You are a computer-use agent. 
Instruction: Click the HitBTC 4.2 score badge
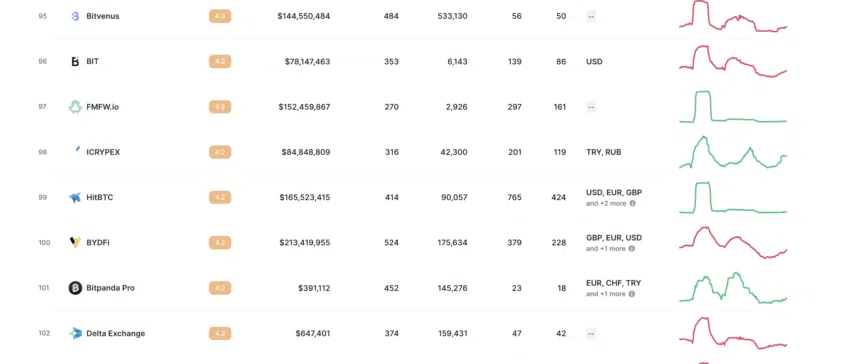220,197
